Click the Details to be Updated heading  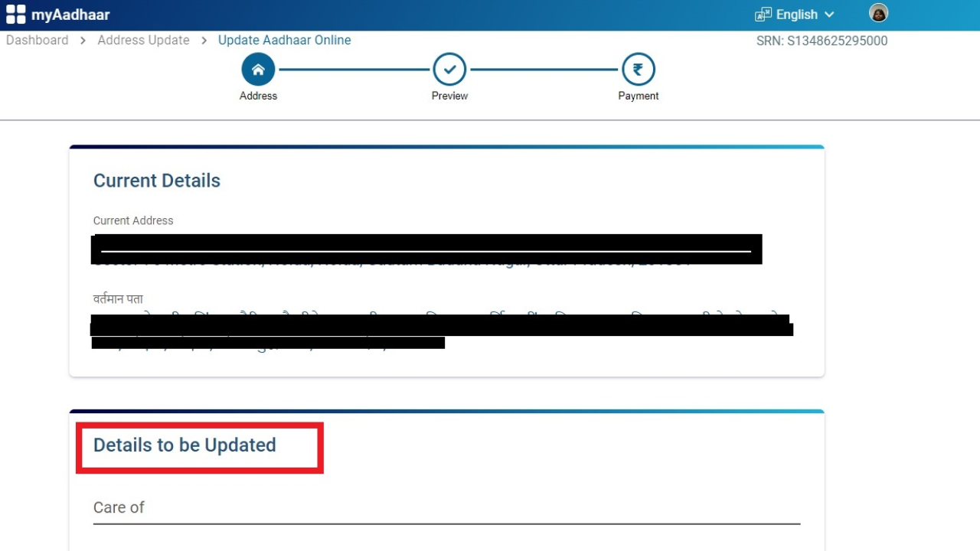[x=185, y=445]
